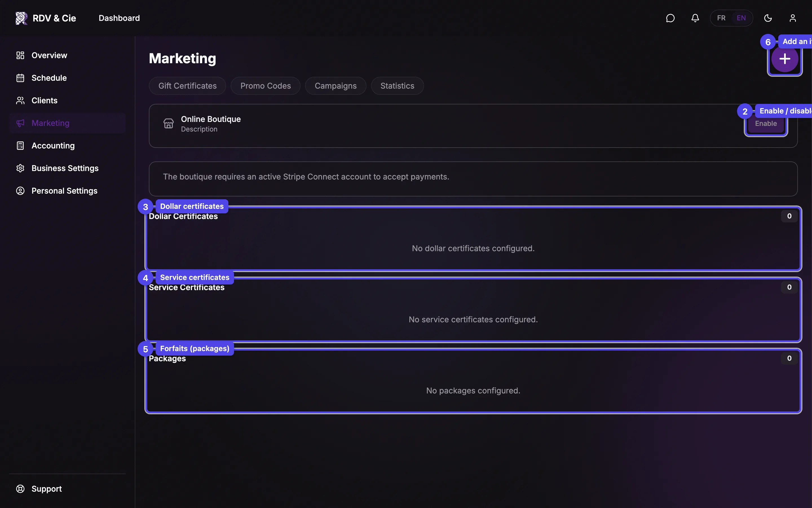This screenshot has height=508, width=812.
Task: Click the Dollar Certificates section heading
Action: pos(183,217)
